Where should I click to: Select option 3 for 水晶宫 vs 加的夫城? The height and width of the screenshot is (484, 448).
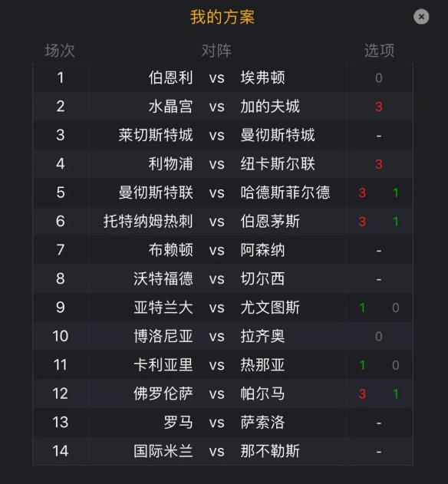click(379, 107)
